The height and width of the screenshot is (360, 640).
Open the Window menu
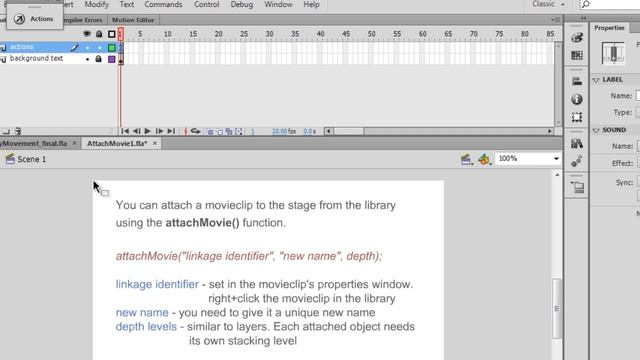point(278,4)
